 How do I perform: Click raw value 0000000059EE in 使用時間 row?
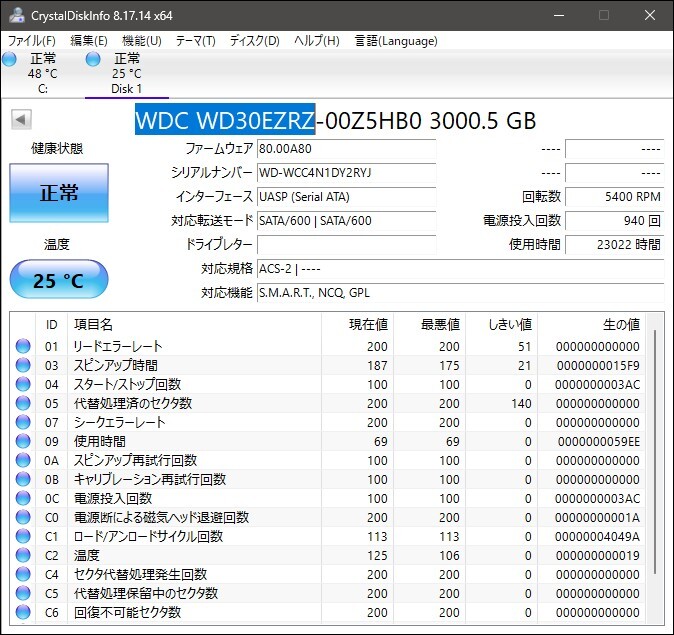[599, 442]
